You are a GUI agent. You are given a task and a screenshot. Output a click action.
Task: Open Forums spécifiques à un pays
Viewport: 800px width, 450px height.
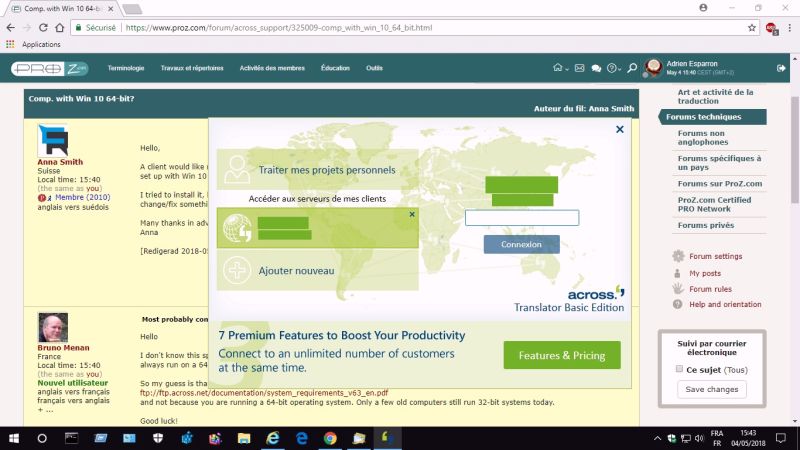719,162
